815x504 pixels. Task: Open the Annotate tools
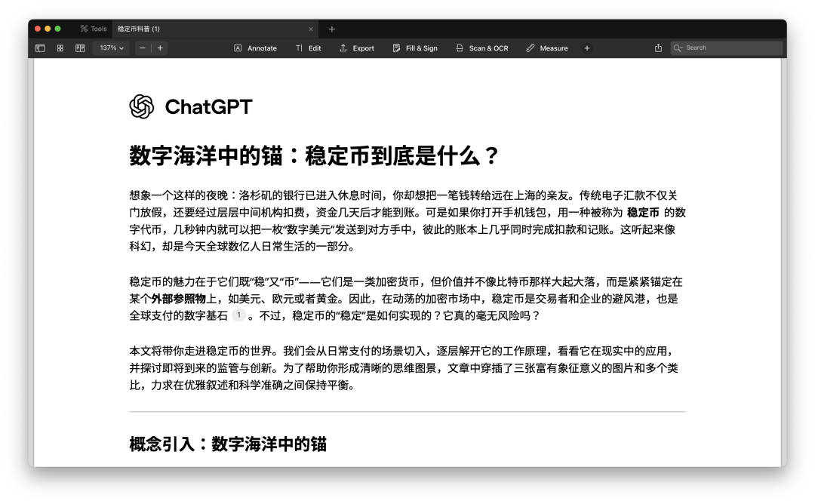pos(255,48)
